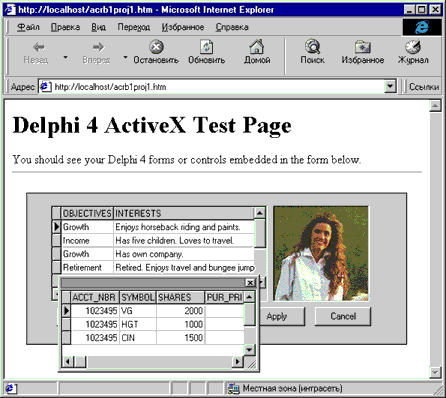
Task: Go Home via the Домой icon
Action: click(257, 47)
